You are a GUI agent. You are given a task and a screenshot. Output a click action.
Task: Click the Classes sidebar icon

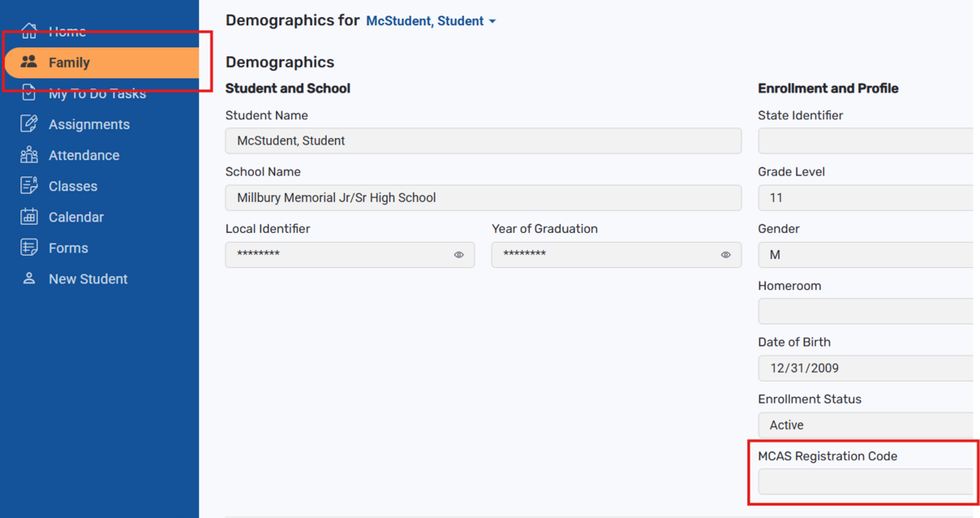click(x=29, y=186)
